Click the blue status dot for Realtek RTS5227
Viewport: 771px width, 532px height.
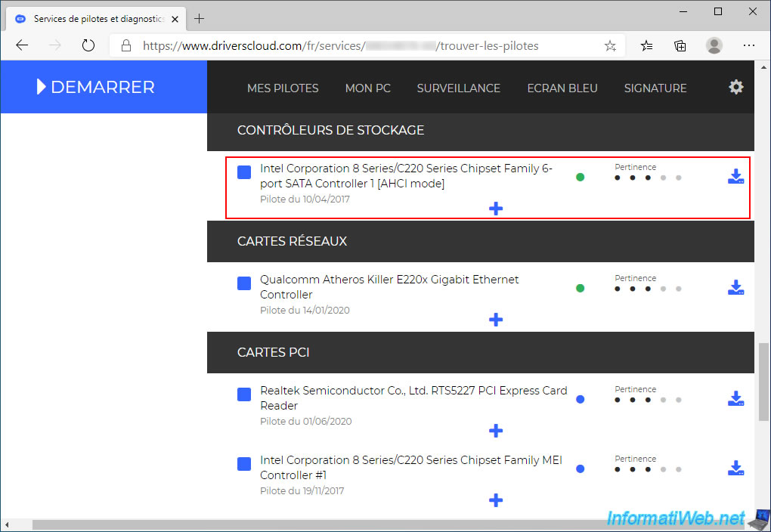(x=581, y=399)
